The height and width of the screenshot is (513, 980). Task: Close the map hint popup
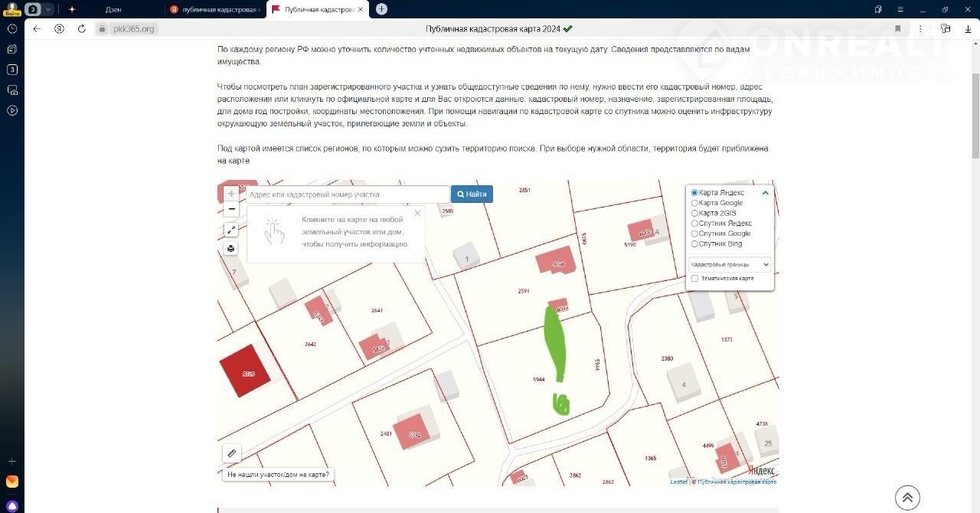(417, 213)
